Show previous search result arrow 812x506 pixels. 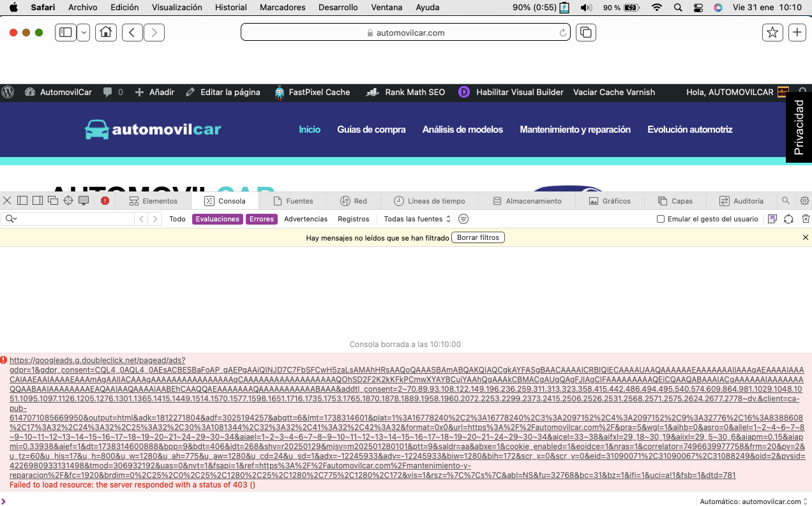(x=142, y=219)
